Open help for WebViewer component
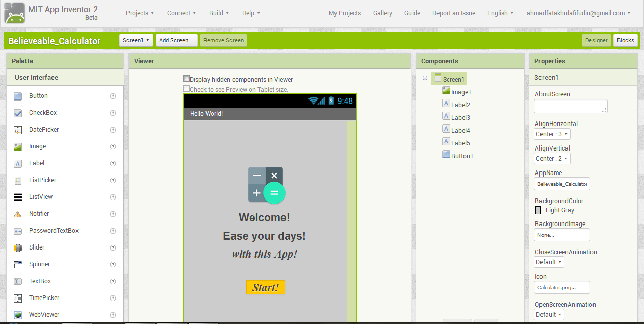This screenshot has height=324, width=644. tap(113, 315)
